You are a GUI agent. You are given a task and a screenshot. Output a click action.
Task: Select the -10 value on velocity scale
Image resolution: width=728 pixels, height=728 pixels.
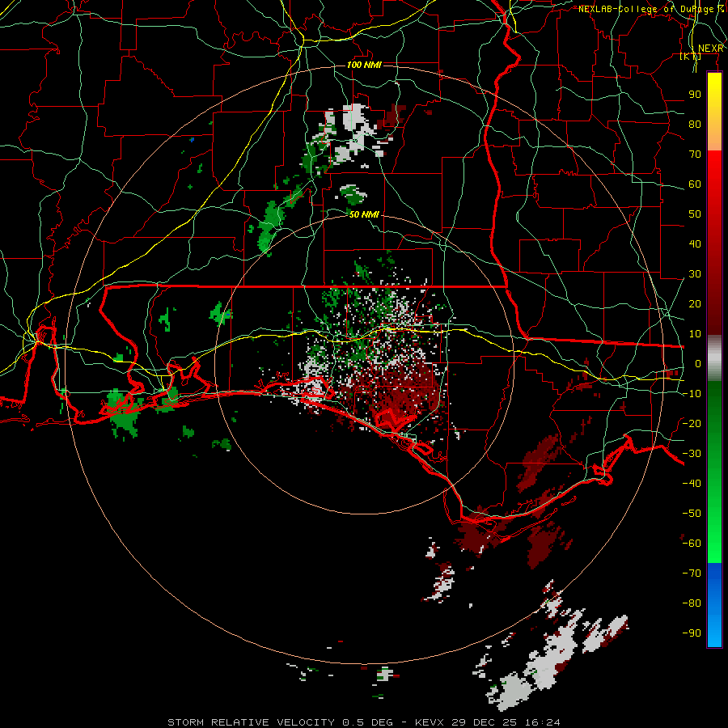(x=692, y=394)
